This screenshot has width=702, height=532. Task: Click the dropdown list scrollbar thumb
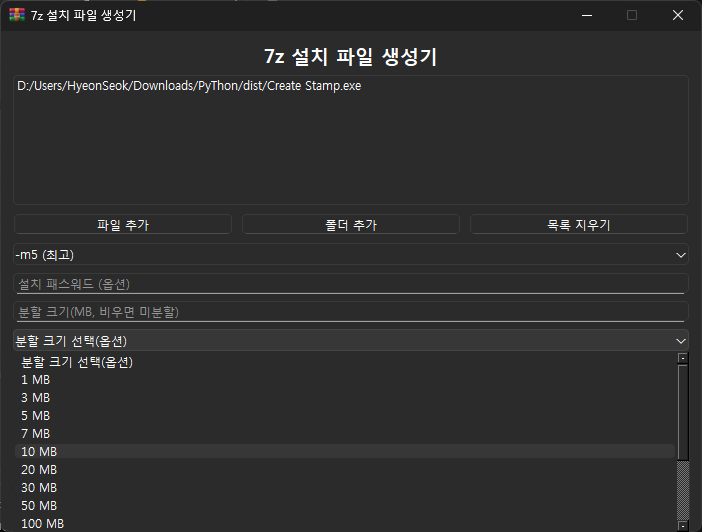pos(683,412)
